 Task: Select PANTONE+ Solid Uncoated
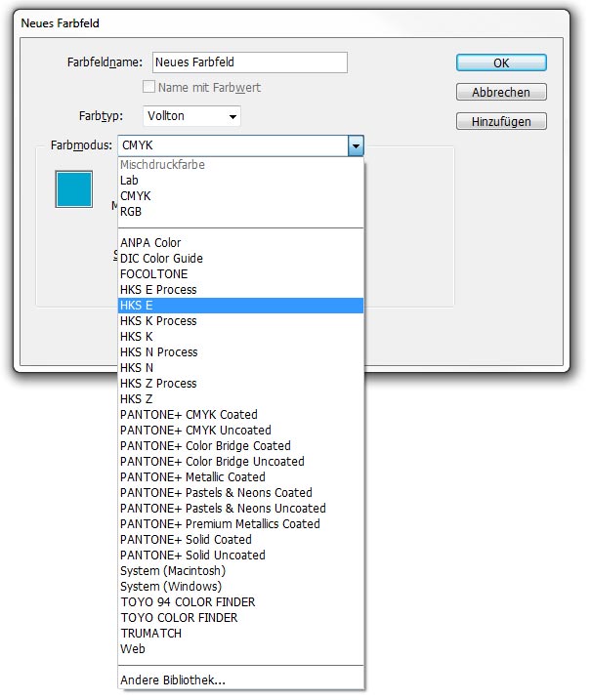click(x=240, y=556)
